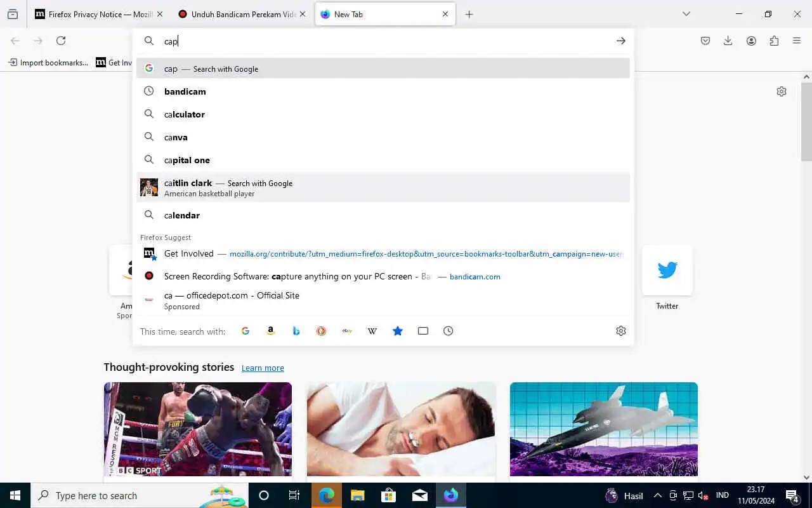
Task: Search in Bookmarks star icon
Action: tap(398, 331)
